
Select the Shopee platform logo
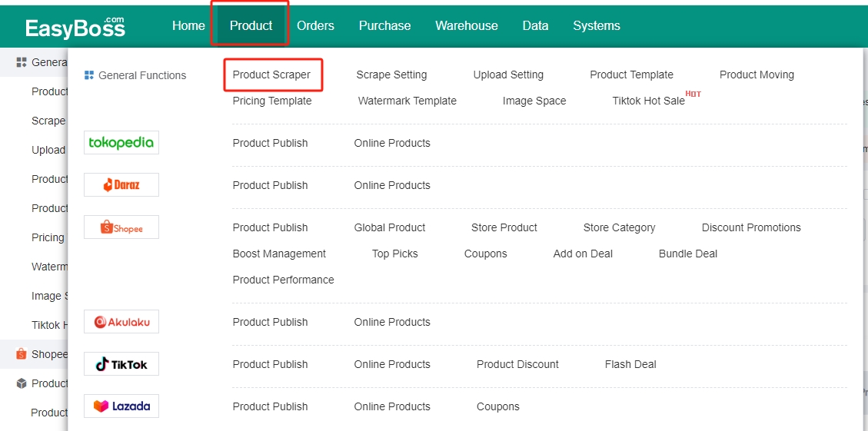[x=121, y=227]
